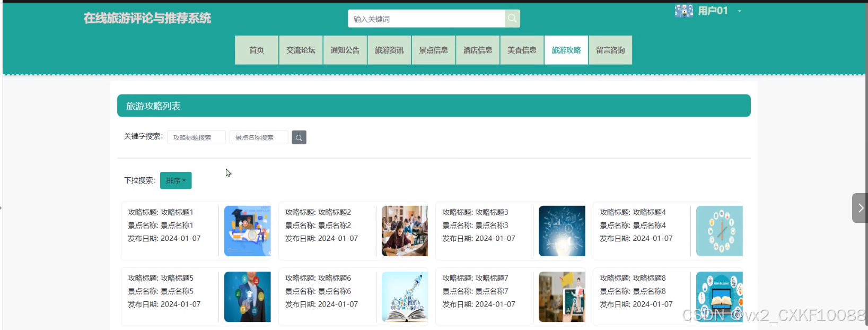Click the header search magnifier icon
This screenshot has width=868, height=330.
coord(512,19)
